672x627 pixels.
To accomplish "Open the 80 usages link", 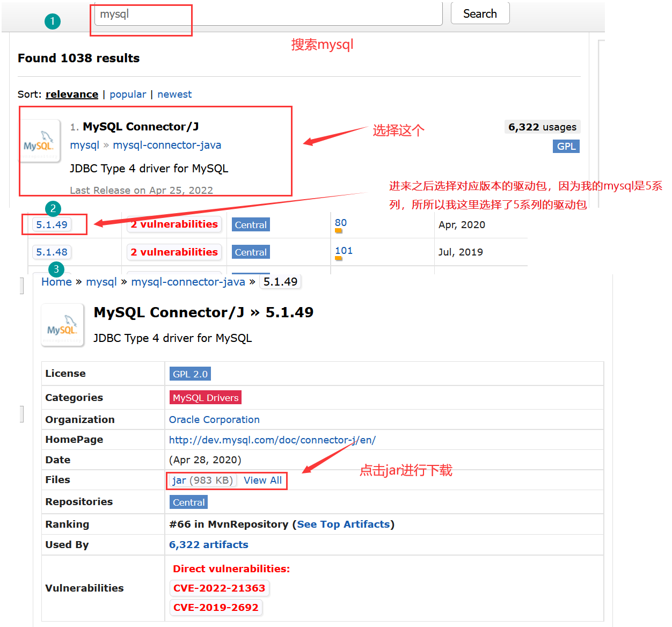I will (x=341, y=223).
